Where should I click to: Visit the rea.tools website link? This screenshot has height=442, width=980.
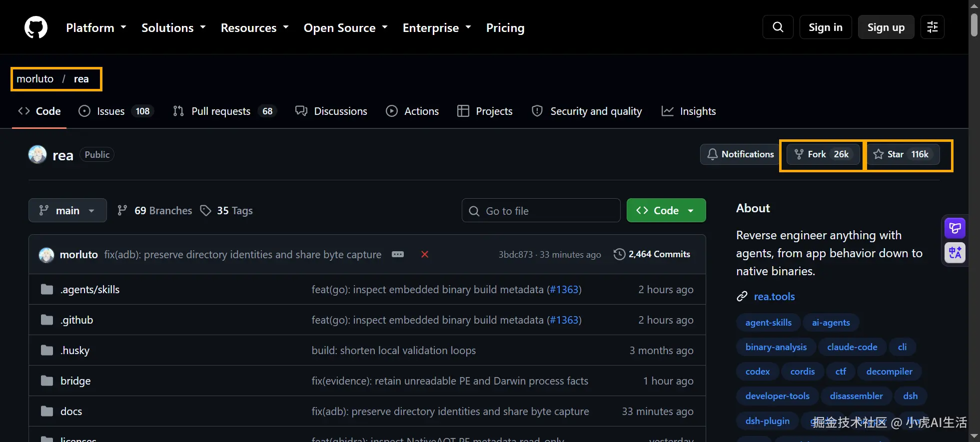click(774, 297)
